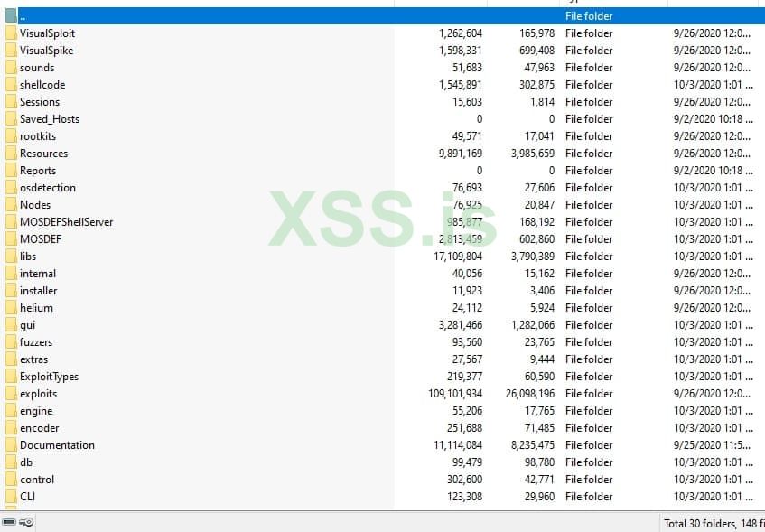Click the osdetection folder icon
The height and width of the screenshot is (532, 765).
click(11, 188)
